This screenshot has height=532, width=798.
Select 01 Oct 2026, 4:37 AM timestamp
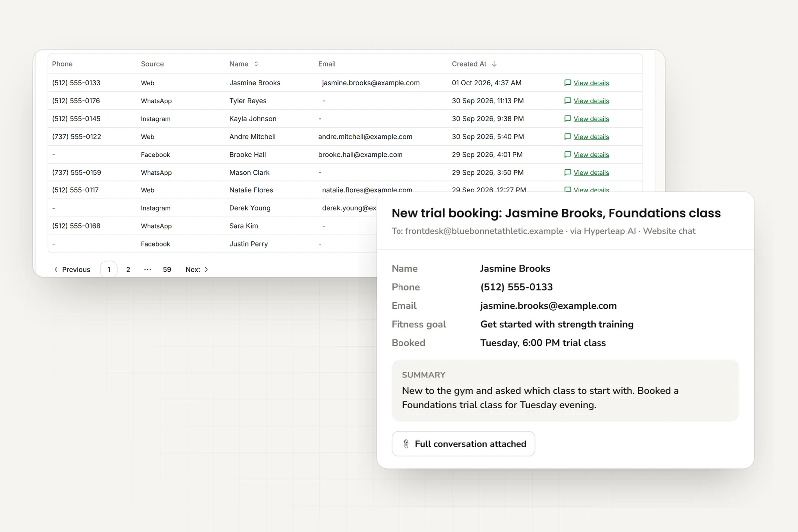coord(487,83)
